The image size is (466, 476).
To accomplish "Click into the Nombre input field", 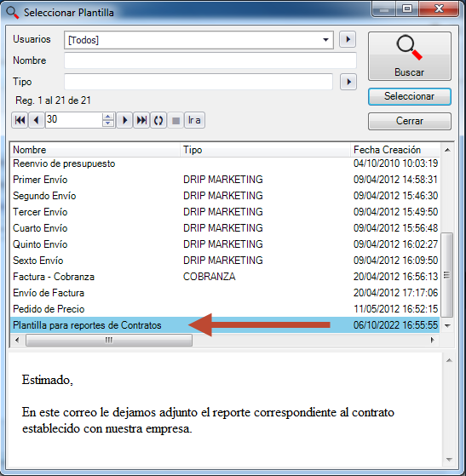I will (210, 60).
